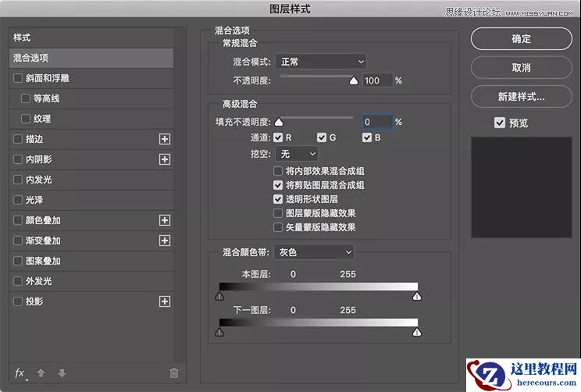Toggle the 预览 preview checkbox

(x=500, y=123)
